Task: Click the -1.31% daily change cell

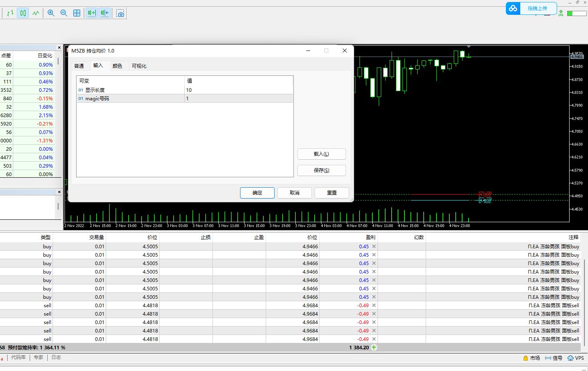Action: pyautogui.click(x=45, y=140)
